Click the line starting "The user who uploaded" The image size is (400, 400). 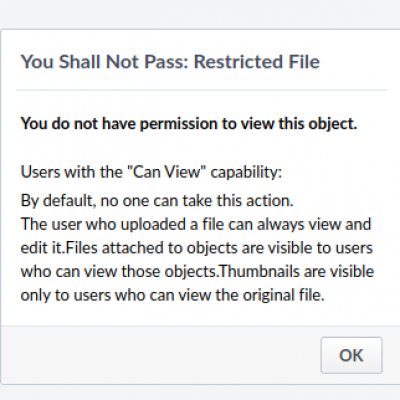coord(196,224)
